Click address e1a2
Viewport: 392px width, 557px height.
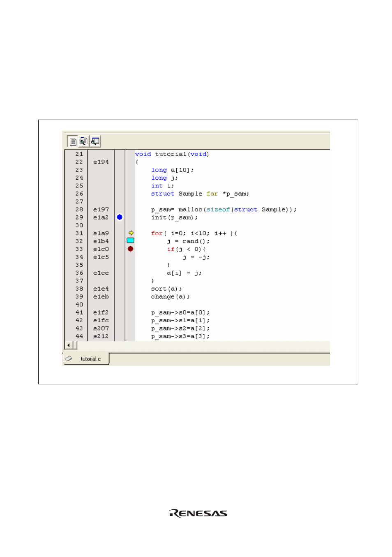click(101, 217)
